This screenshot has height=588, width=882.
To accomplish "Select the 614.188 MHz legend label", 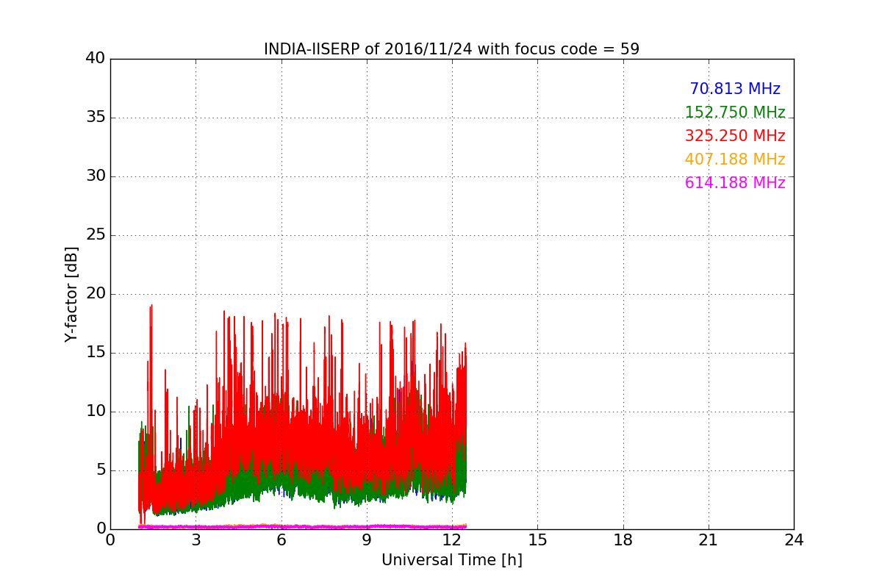I will point(735,183).
